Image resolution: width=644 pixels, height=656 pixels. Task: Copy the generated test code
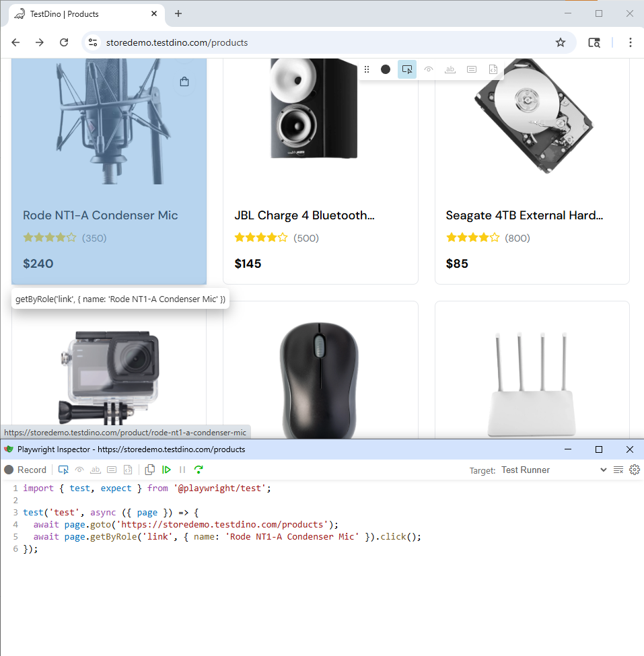tap(150, 470)
